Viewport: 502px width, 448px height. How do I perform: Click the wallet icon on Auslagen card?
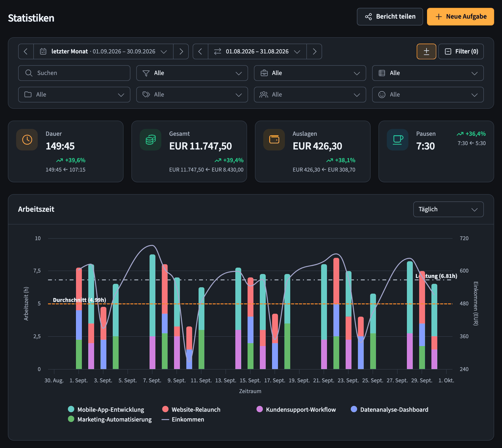click(x=274, y=140)
